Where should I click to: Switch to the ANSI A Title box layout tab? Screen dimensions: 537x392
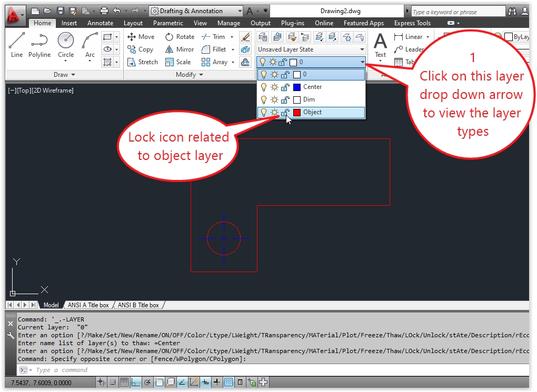[x=88, y=305]
